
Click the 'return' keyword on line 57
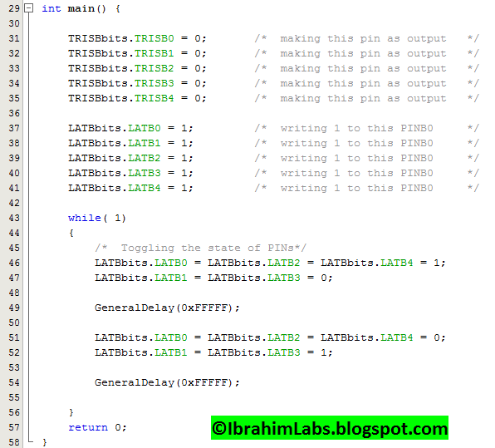pos(88,428)
